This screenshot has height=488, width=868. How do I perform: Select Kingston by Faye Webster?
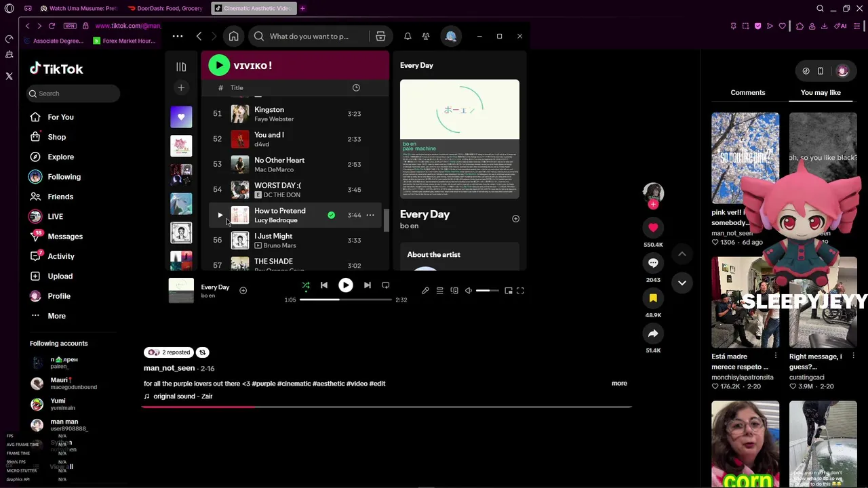[x=295, y=114]
